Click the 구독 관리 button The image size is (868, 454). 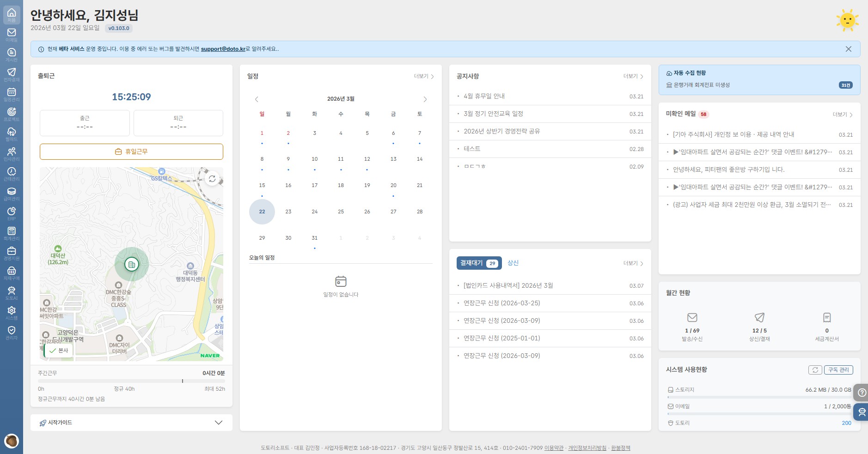[x=838, y=370]
